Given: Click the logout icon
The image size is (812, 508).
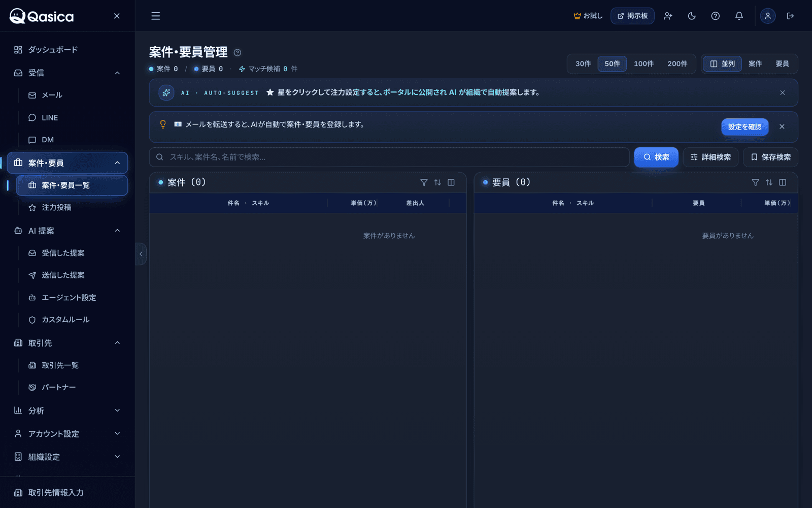Looking at the screenshot, I should tap(790, 16).
